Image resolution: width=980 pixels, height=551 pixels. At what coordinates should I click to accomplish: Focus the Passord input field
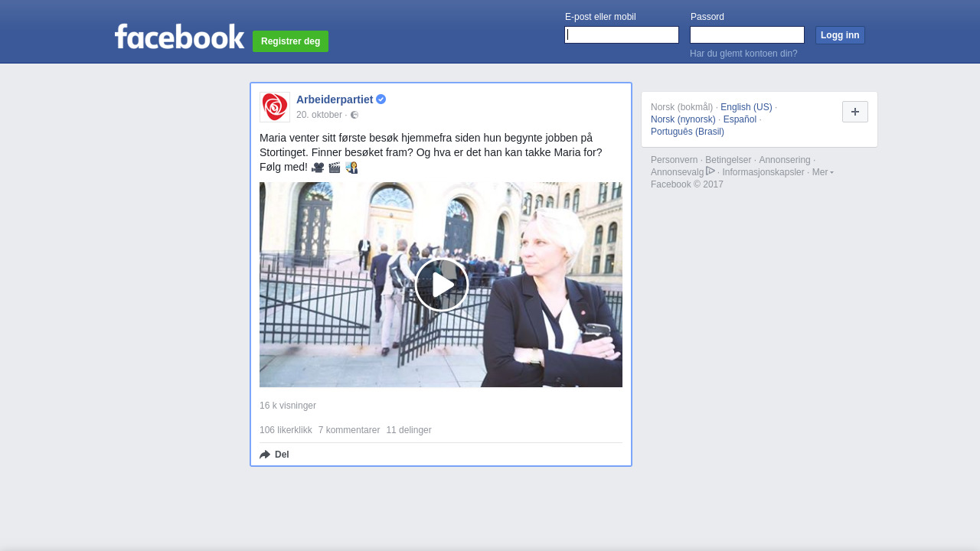click(x=747, y=35)
